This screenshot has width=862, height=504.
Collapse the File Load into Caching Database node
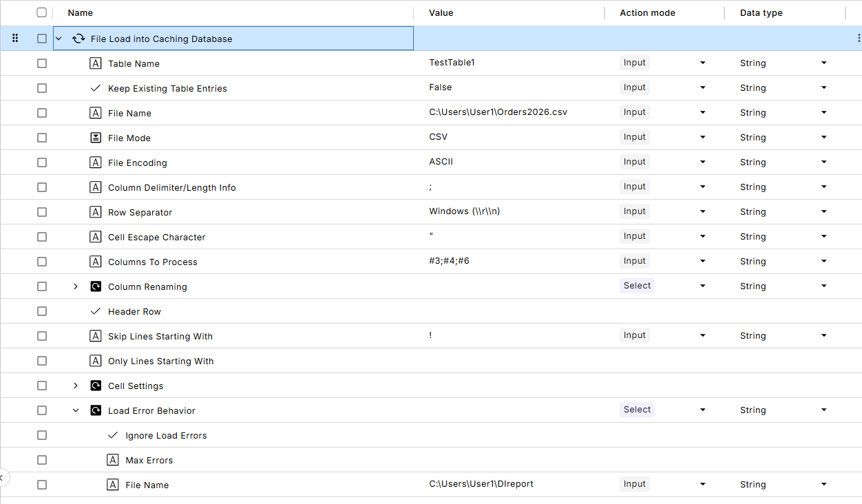[59, 39]
